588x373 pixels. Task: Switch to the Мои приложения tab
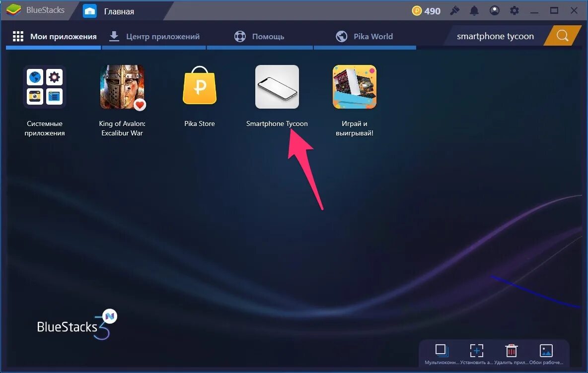click(54, 36)
